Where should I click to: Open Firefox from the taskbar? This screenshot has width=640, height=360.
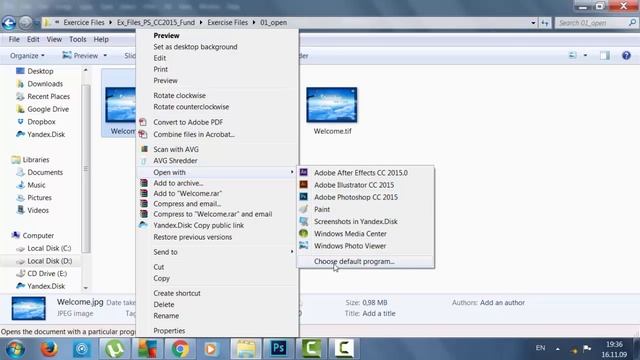[49, 349]
